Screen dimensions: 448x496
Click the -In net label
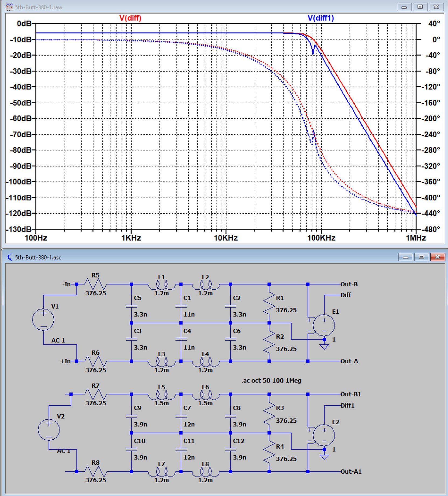[x=66, y=284]
